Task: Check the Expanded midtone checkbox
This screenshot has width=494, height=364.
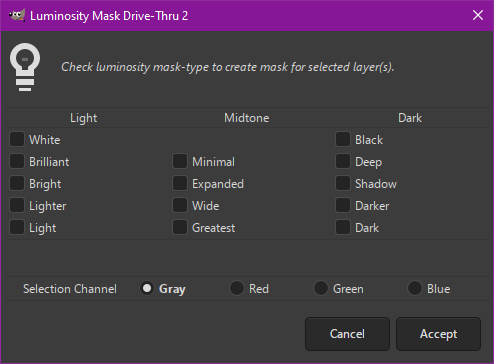Action: click(180, 183)
